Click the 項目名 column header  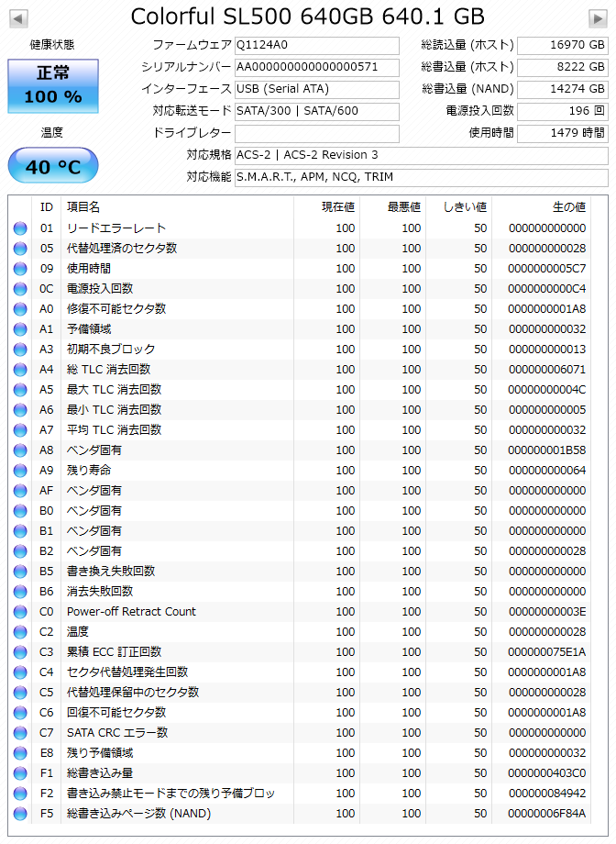pyautogui.click(x=178, y=207)
